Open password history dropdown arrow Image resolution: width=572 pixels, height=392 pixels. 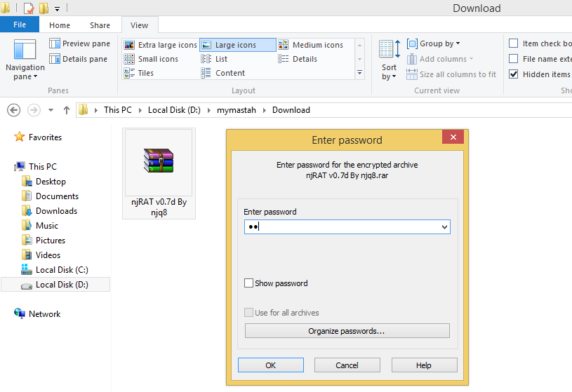coord(444,227)
